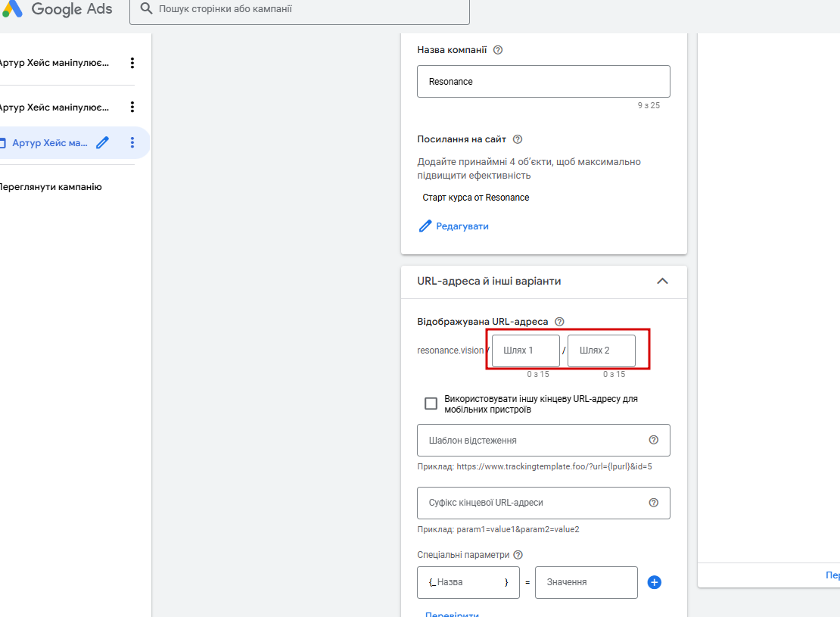Screen dimensions: 840x617
Task: Select the first Артур Хейс ad group item
Action: (x=54, y=63)
